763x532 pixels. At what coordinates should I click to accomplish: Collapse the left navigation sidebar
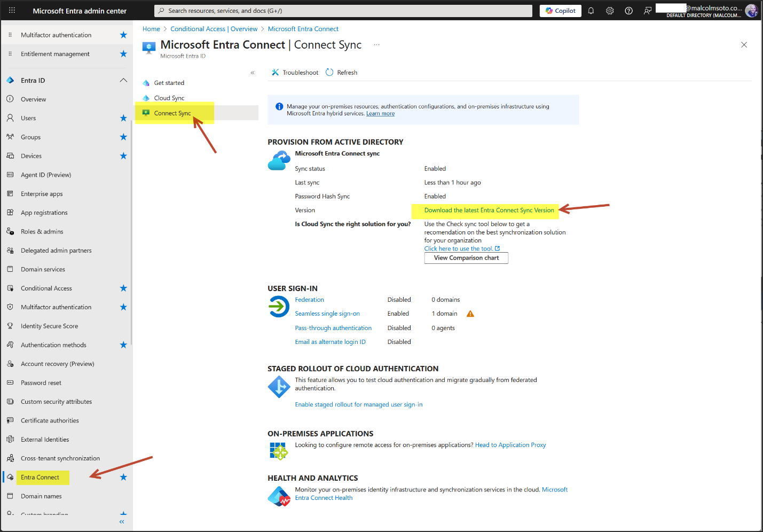point(122,522)
